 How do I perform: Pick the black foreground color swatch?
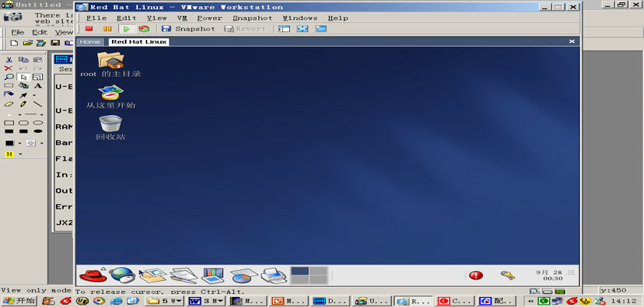9,143
